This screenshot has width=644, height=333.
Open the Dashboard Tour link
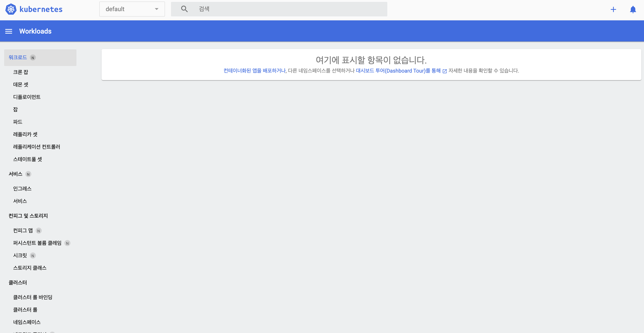pos(398,71)
